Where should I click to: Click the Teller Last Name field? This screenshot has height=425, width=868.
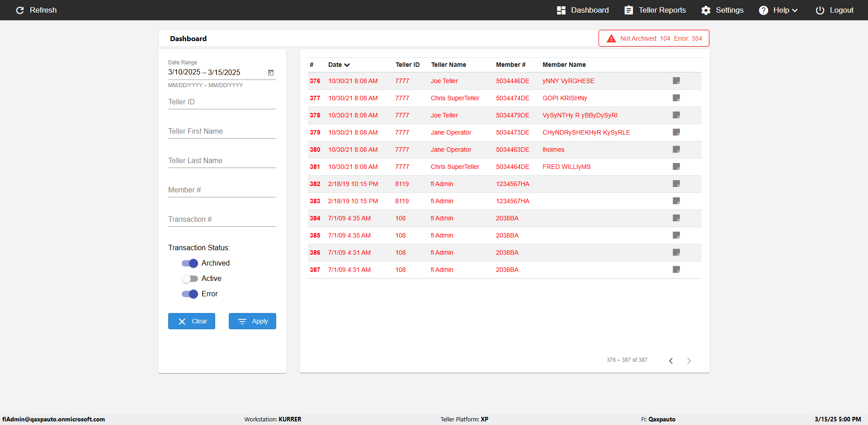pos(222,161)
